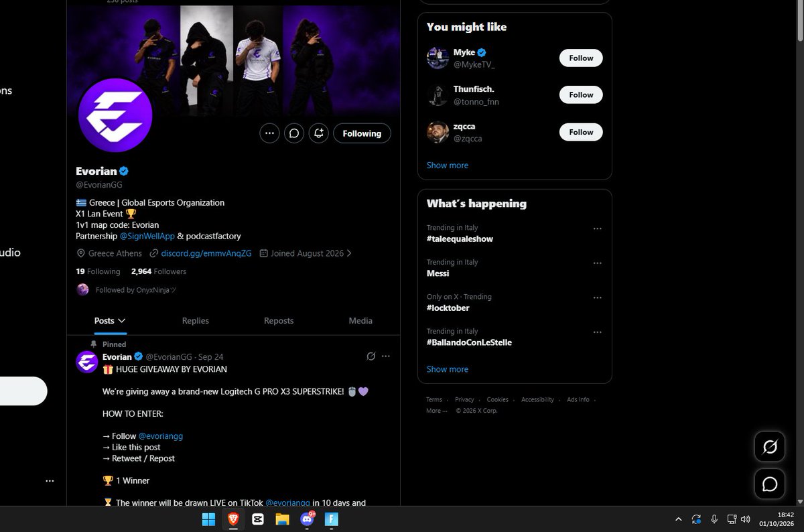Viewport: 804px width, 532px height.
Task: Send a message via the profile message icon
Action: click(294, 133)
